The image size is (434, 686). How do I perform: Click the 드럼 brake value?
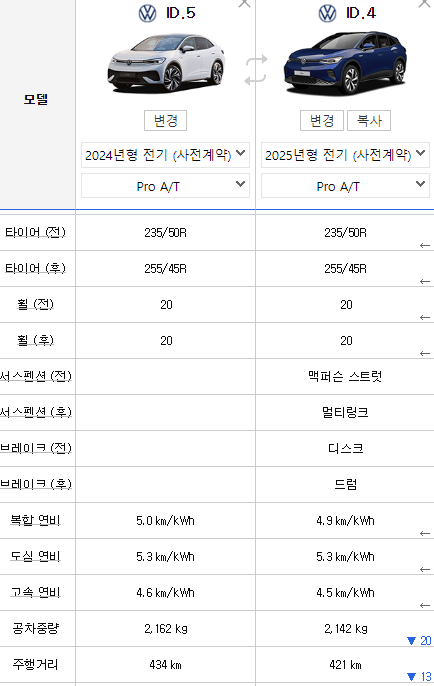point(345,484)
